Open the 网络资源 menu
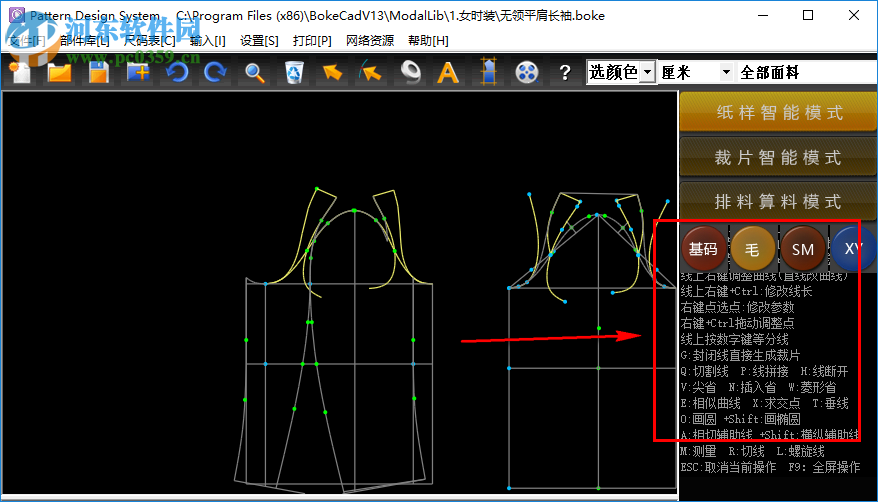The width and height of the screenshot is (878, 502). click(x=370, y=41)
